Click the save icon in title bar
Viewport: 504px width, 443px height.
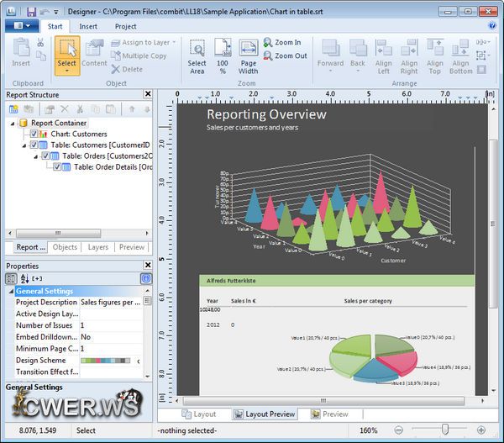click(31, 12)
